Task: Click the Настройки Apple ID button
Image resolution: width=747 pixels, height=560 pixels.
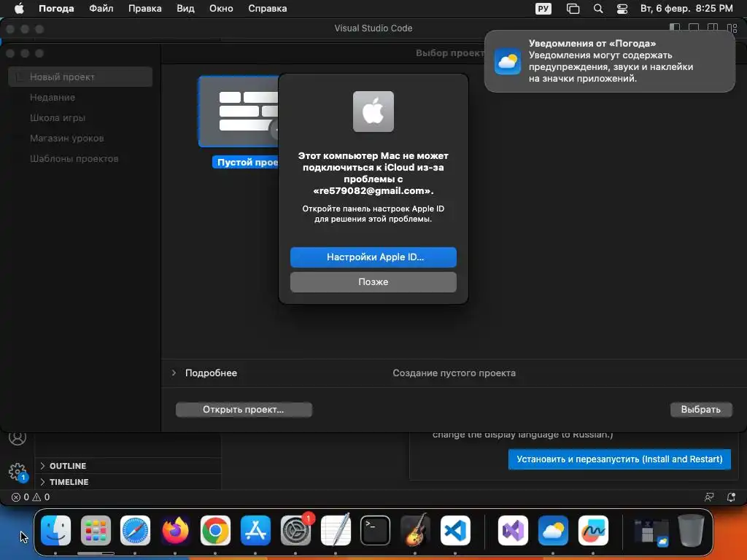Action: click(x=373, y=257)
